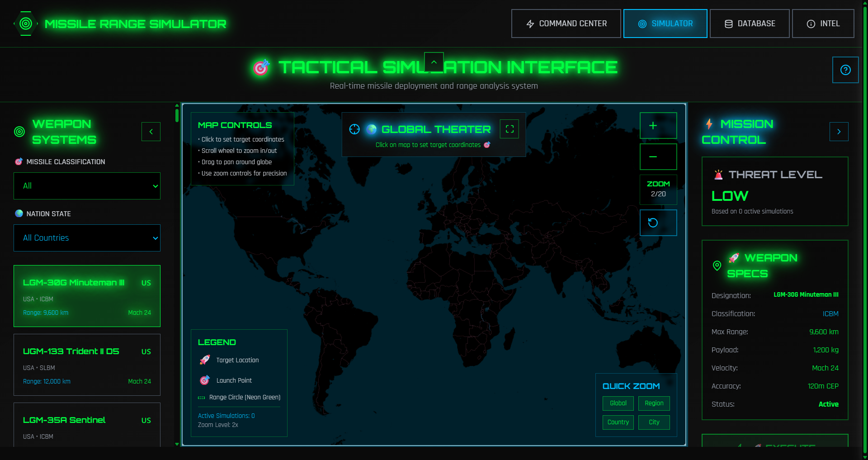Click the info circle icon on Intel

[811, 24]
